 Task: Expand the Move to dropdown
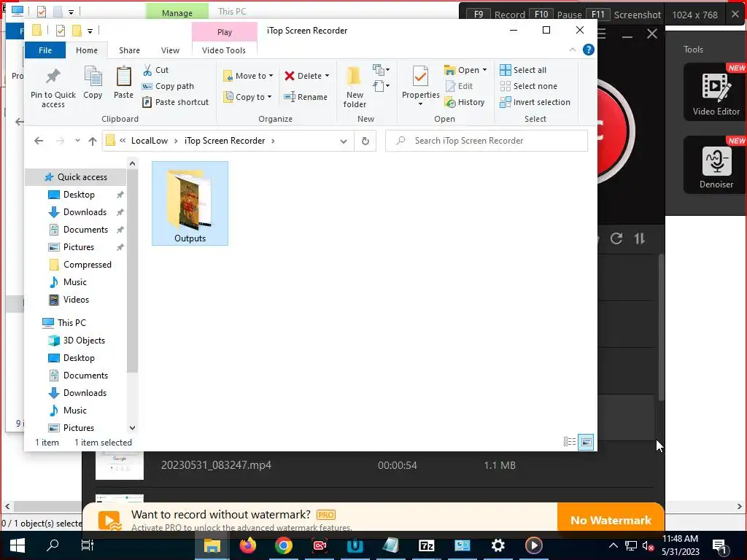(271, 76)
